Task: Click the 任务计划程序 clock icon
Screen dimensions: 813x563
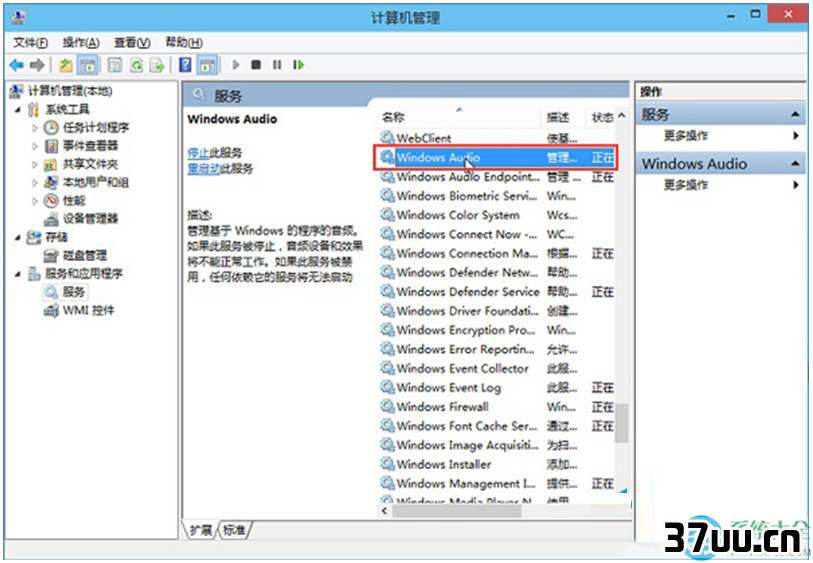Action: tap(51, 128)
